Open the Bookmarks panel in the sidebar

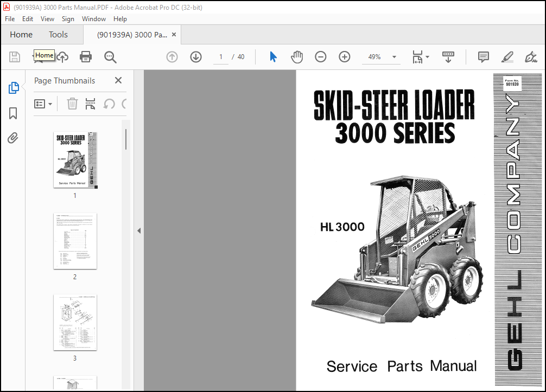(13, 113)
